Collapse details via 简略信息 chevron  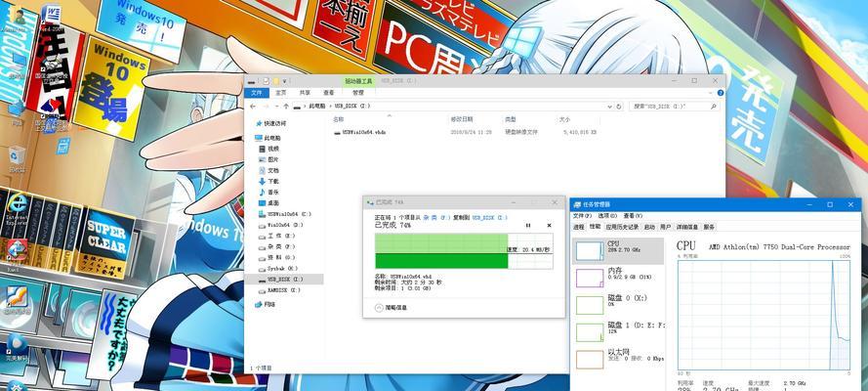click(379, 307)
